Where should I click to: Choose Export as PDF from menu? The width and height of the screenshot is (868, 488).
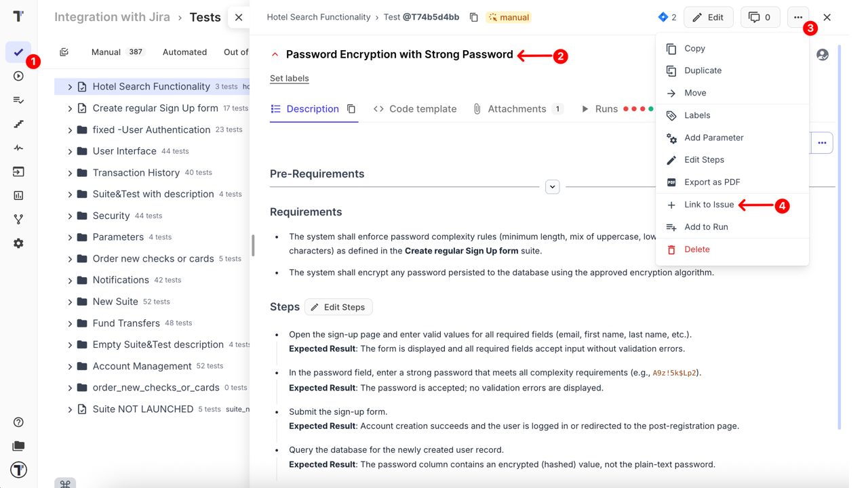click(x=711, y=182)
